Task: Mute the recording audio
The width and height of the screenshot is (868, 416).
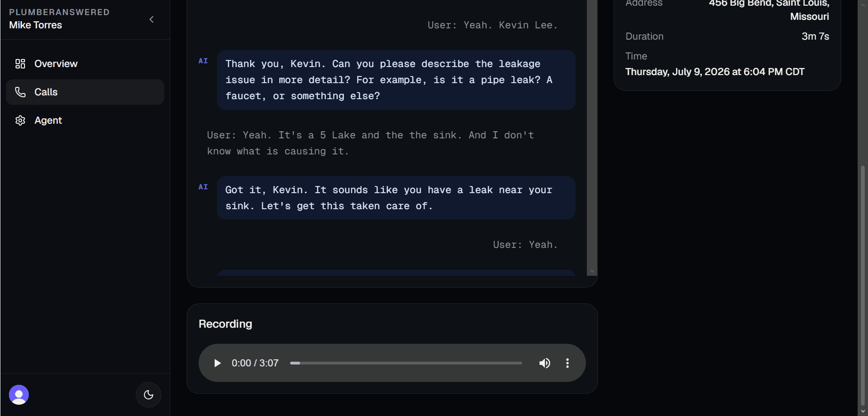Action: tap(545, 363)
